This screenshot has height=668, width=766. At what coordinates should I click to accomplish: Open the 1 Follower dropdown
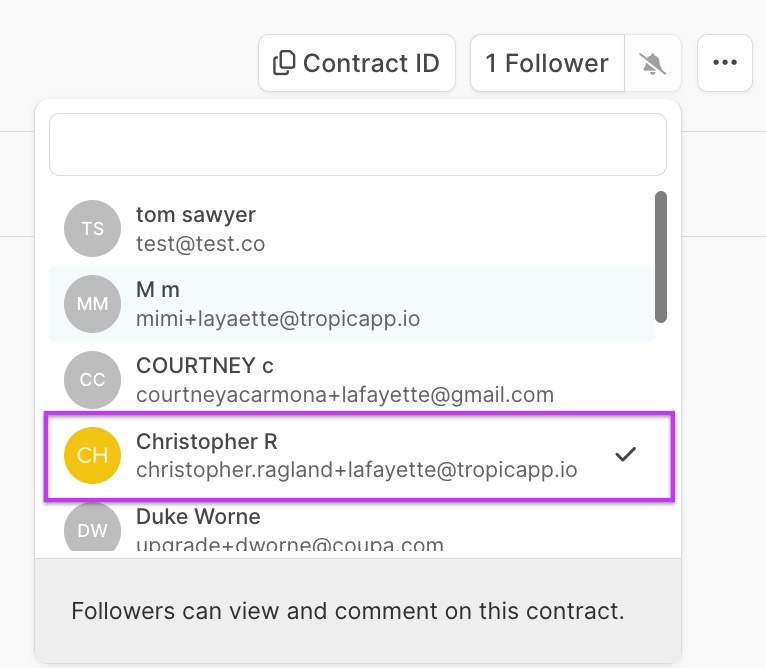click(547, 63)
